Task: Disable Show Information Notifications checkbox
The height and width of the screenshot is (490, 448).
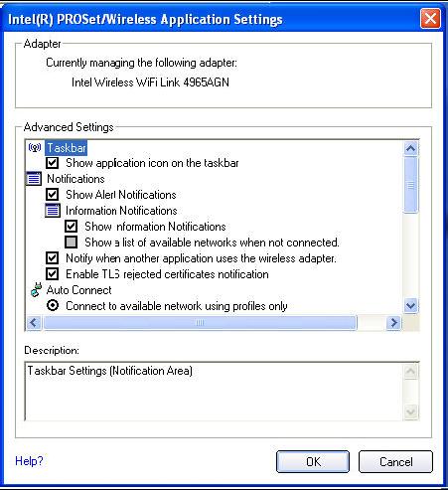Action: (x=72, y=227)
